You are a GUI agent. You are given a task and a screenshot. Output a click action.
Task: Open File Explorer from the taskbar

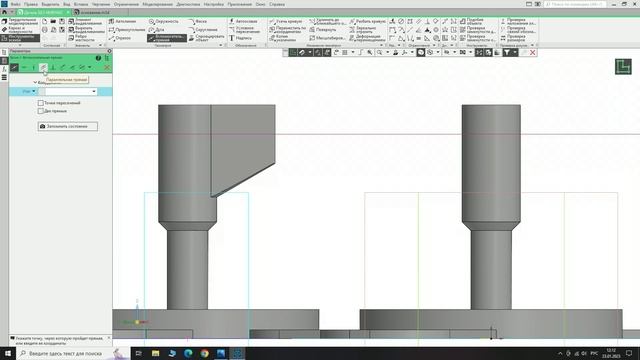156,353
